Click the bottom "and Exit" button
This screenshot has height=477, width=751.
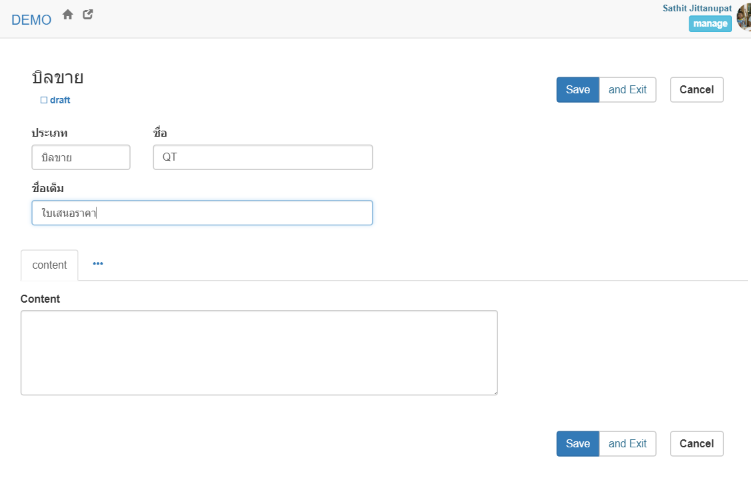[x=627, y=444]
